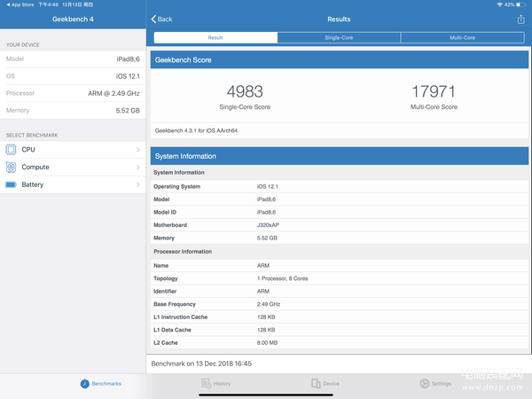Select the Compute benchmark icon
This screenshot has width=532, height=399.
[x=11, y=167]
